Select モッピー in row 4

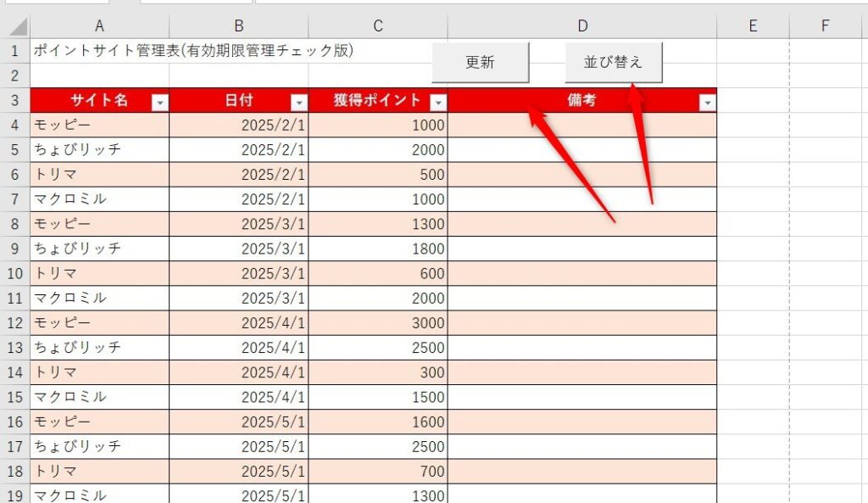pos(100,126)
